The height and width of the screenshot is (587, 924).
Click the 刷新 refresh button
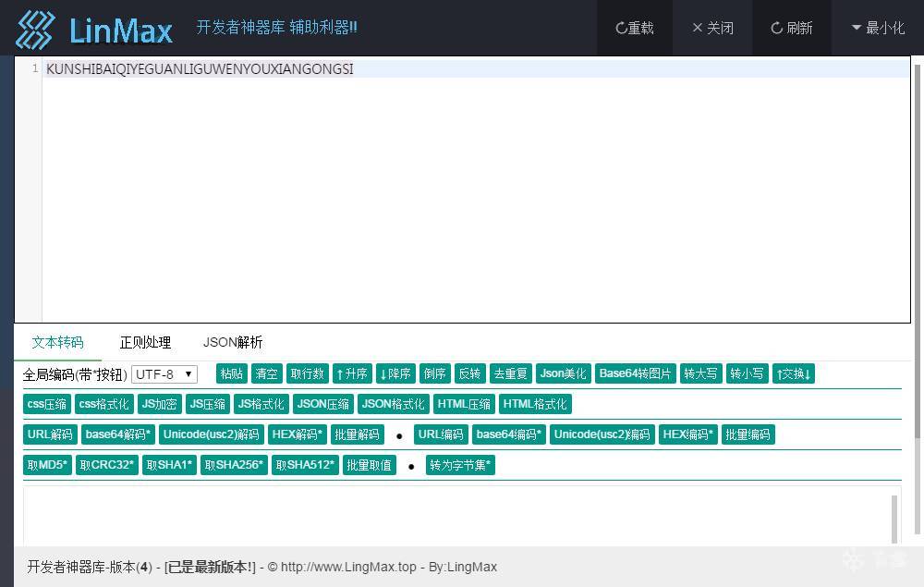coord(792,28)
